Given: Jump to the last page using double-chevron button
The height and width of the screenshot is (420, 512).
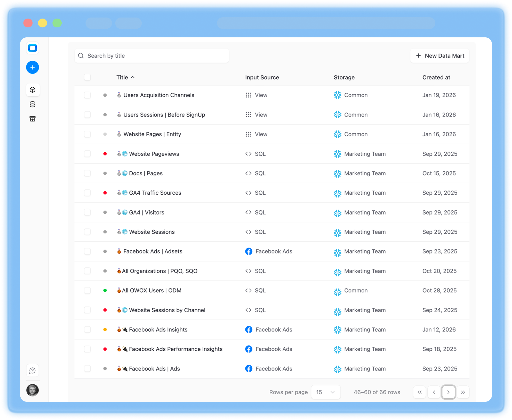Looking at the screenshot, I should tap(463, 392).
